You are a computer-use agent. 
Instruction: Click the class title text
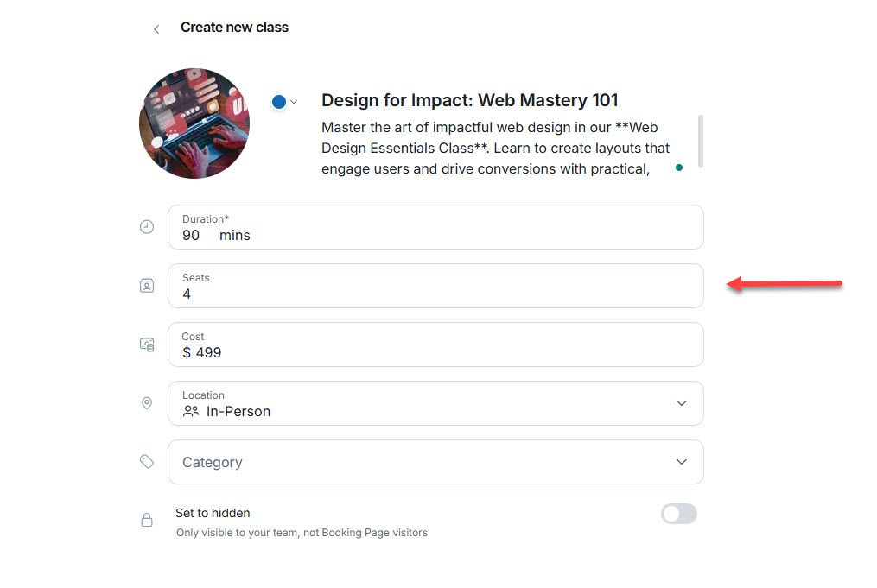[469, 100]
